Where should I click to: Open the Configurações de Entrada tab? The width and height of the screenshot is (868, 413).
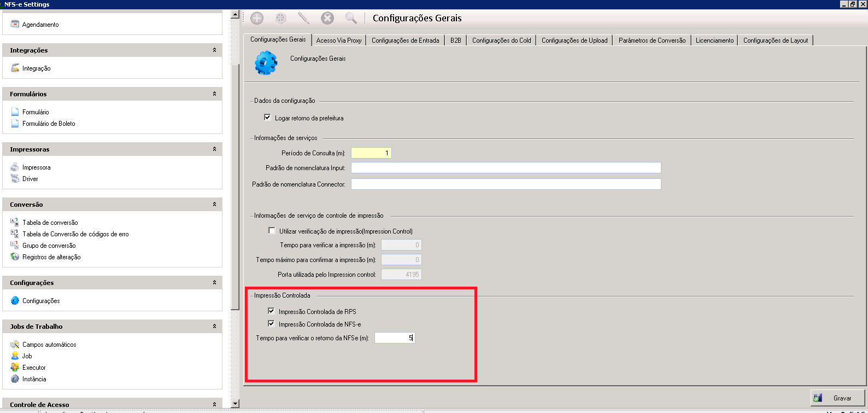[406, 40]
